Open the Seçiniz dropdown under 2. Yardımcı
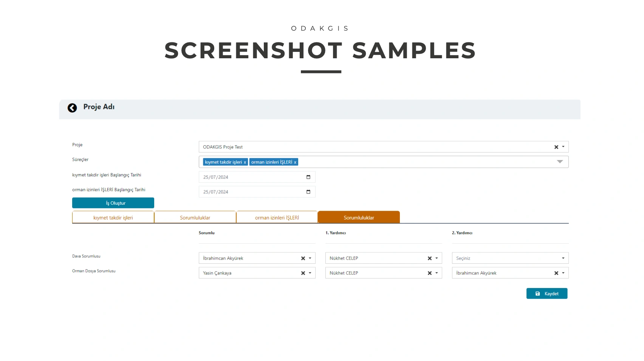The image size is (644, 361). click(563, 258)
